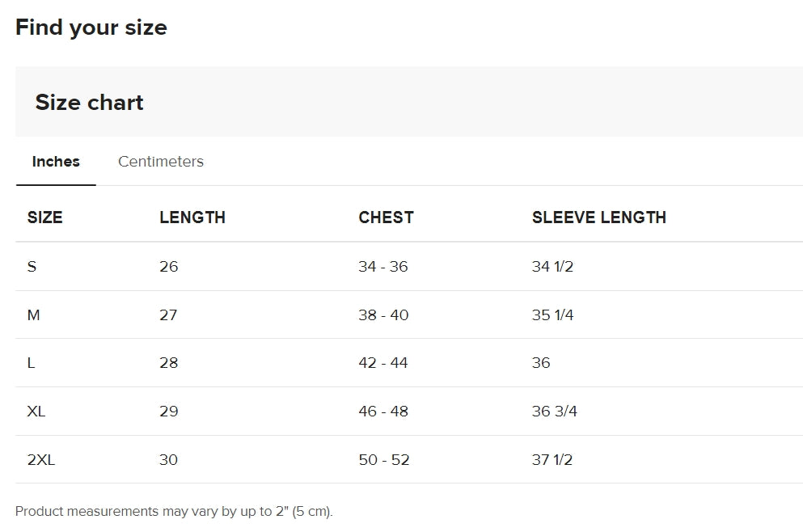Click the length value 28
Image resolution: width=803 pixels, height=532 pixels.
click(x=168, y=363)
